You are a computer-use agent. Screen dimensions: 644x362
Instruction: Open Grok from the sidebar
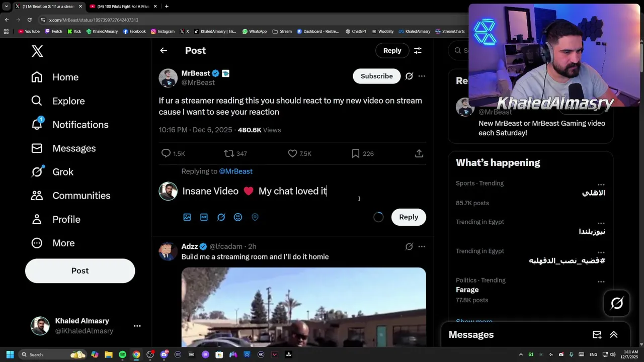(52, 172)
